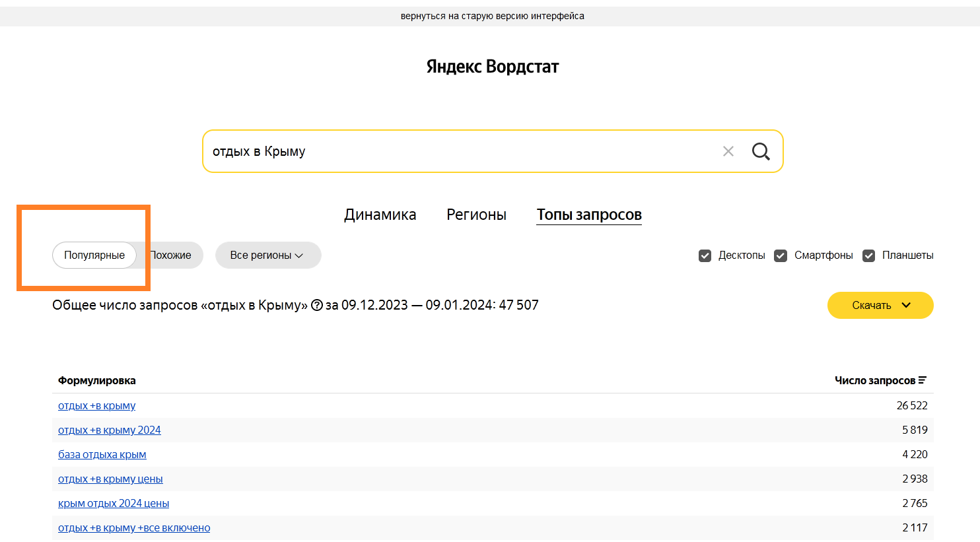Switch to the Динамика tab

380,215
